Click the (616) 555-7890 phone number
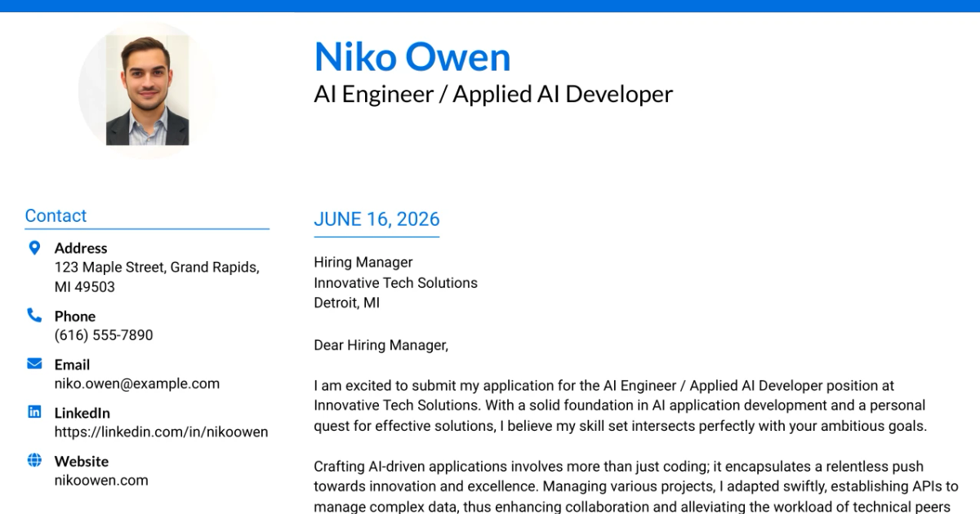 point(104,335)
